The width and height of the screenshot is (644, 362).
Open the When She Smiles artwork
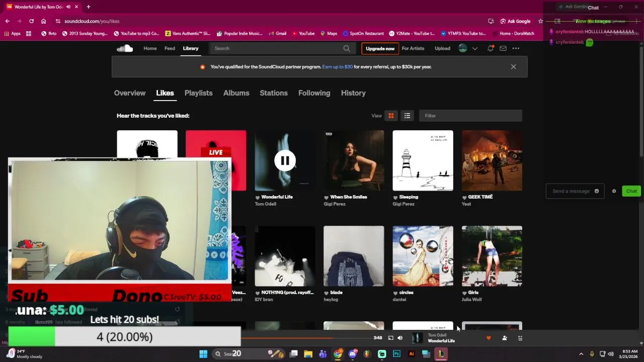(354, 160)
